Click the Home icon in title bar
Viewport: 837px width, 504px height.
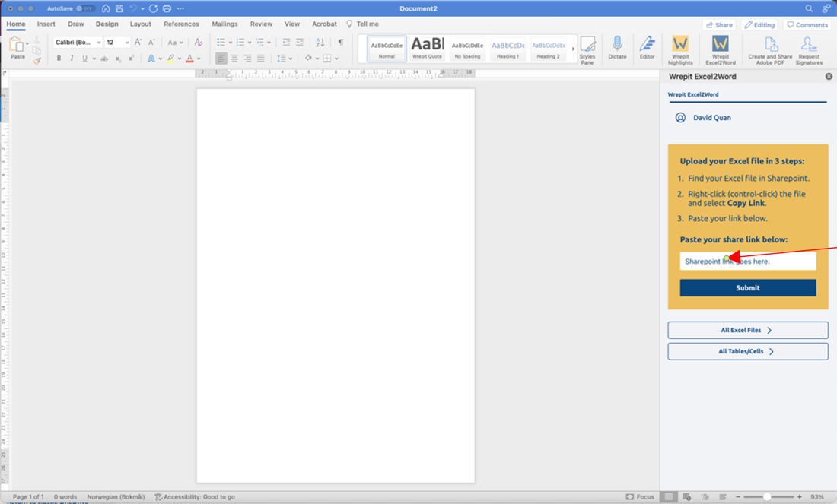coord(106,8)
